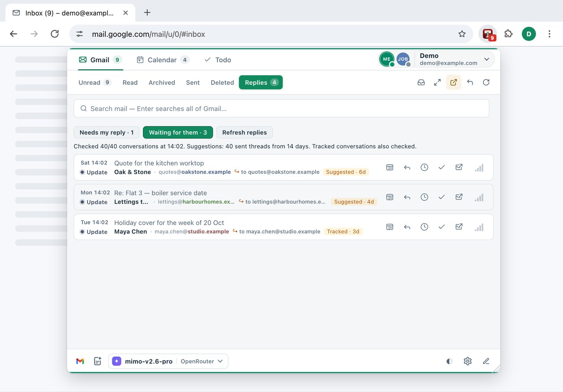The image size is (563, 392).
Task: Click the inbox tray icon in the toolbar
Action: 421,82
